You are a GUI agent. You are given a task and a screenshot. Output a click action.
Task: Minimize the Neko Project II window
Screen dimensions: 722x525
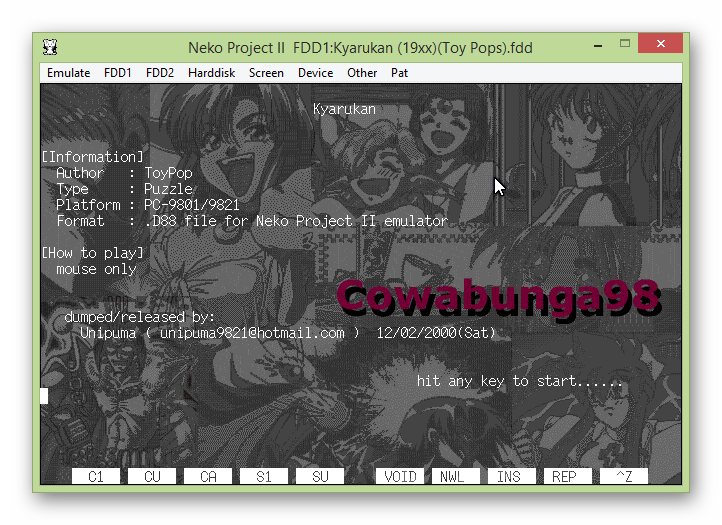tap(598, 45)
